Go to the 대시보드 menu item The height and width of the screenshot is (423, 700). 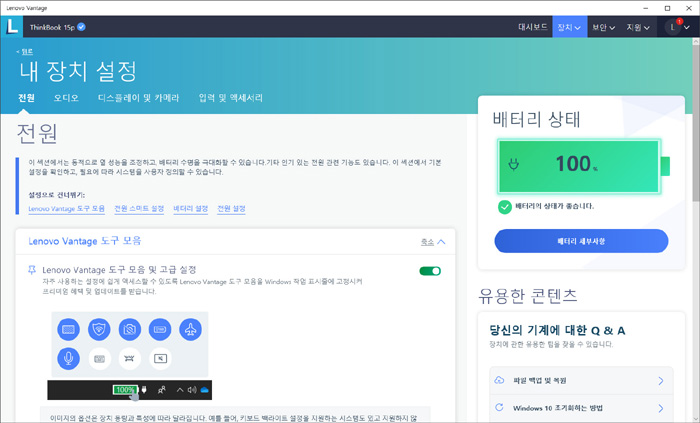coord(533,27)
